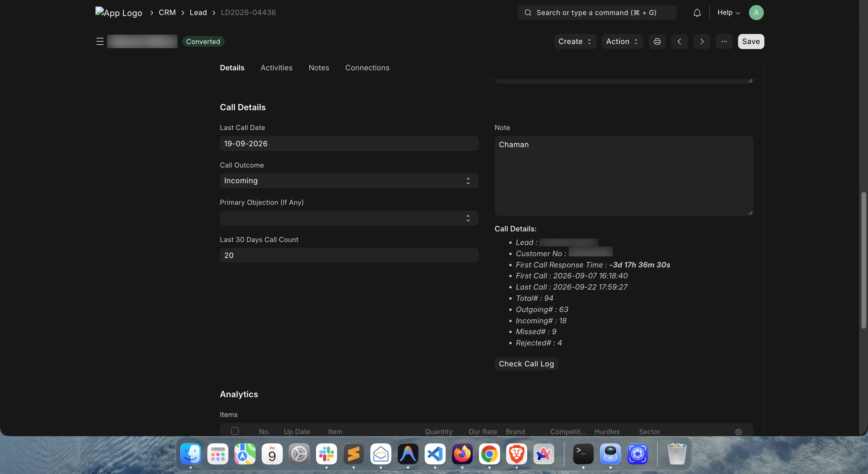Open the user avatar A menu
Screen dimensions: 868x474
[x=756, y=13]
